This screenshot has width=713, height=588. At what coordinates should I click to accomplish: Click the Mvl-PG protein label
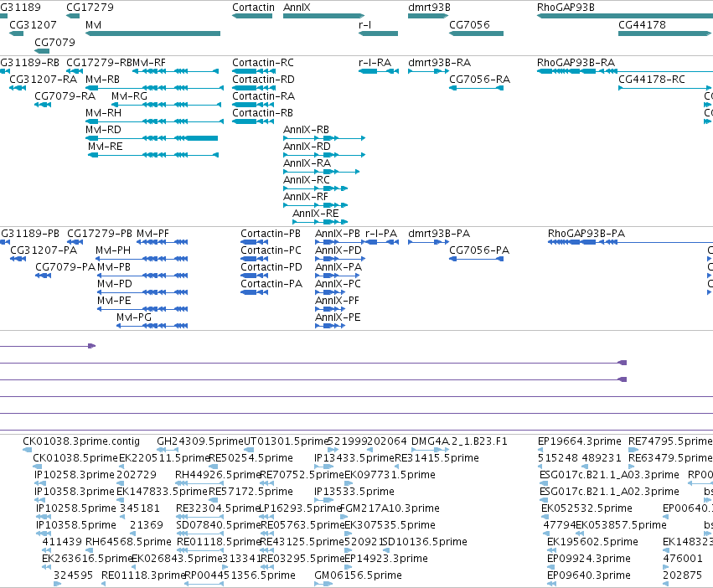134,317
